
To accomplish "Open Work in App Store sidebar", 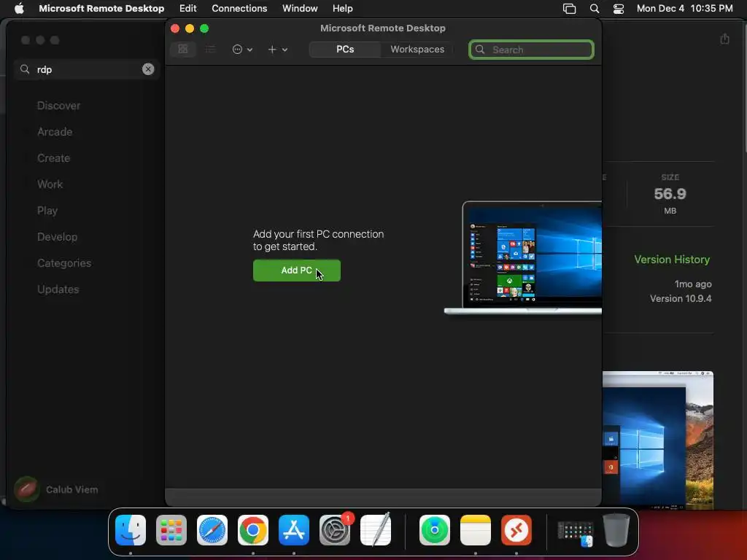I will coord(50,184).
